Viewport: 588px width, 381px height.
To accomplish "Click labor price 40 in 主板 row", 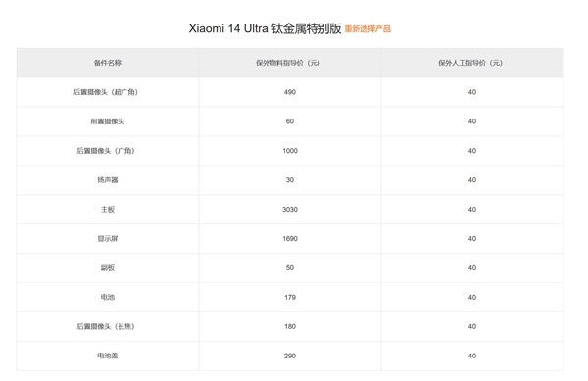I will 472,210.
